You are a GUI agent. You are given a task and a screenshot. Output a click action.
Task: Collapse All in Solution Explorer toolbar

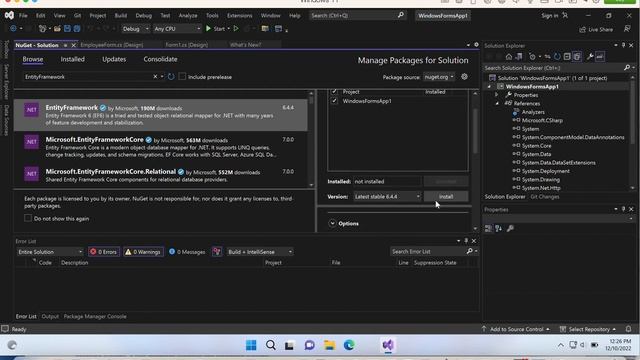567,57
